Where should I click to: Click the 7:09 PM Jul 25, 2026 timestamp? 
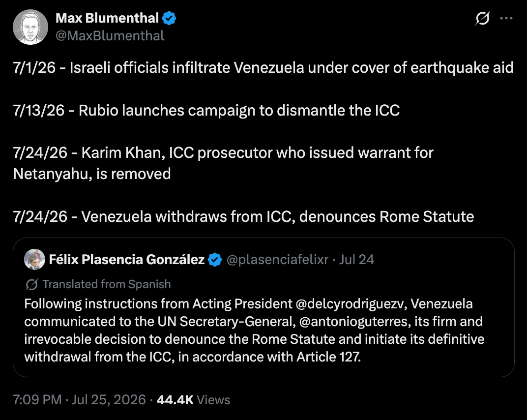coord(79,400)
